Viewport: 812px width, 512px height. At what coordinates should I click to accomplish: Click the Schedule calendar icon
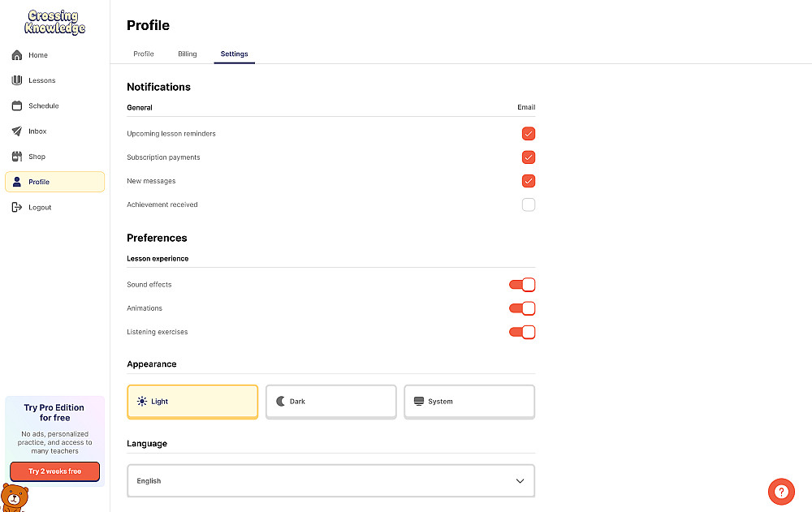(16, 105)
